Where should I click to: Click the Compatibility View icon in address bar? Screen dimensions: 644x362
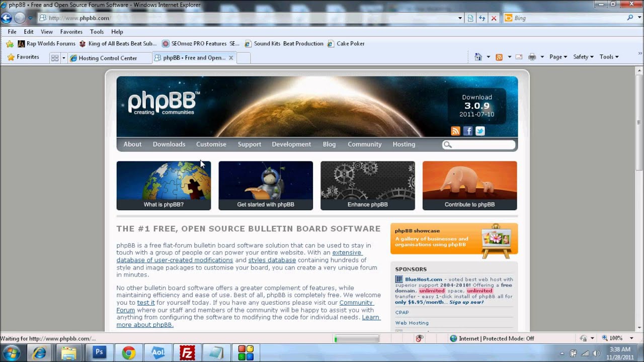pyautogui.click(x=470, y=18)
